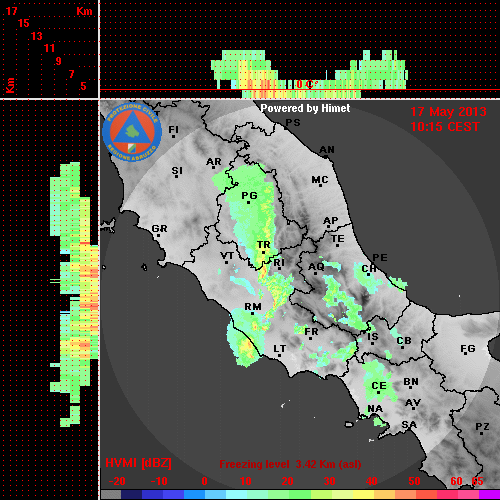Viewport: 500px width, 500px height.
Task: Click the '30' dBZ scale value
Action: [x=330, y=481]
